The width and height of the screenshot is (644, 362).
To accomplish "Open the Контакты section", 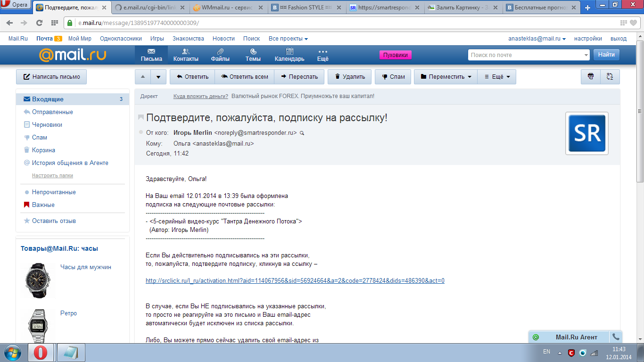I will coord(186,55).
